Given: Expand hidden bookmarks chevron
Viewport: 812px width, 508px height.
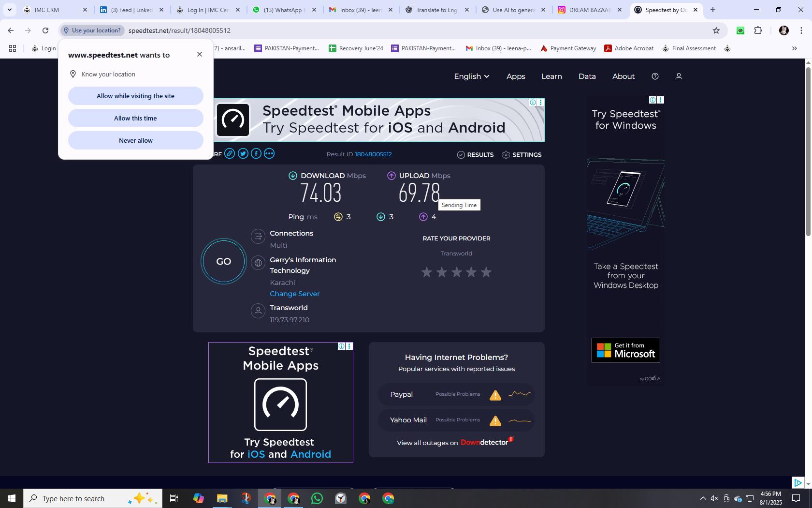Looking at the screenshot, I should tap(794, 48).
